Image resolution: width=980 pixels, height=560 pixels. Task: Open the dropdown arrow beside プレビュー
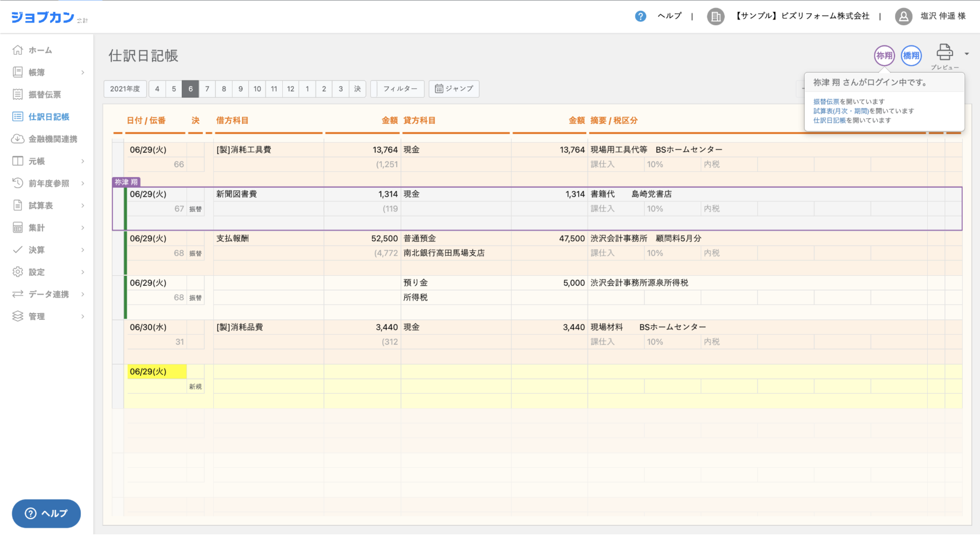click(x=966, y=54)
